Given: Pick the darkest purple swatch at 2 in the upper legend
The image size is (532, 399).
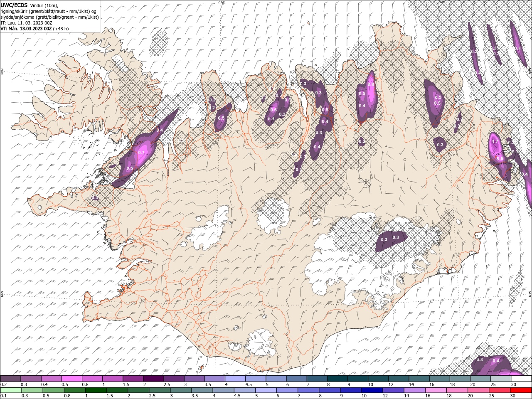Looking at the screenshot, I should point(153,379).
